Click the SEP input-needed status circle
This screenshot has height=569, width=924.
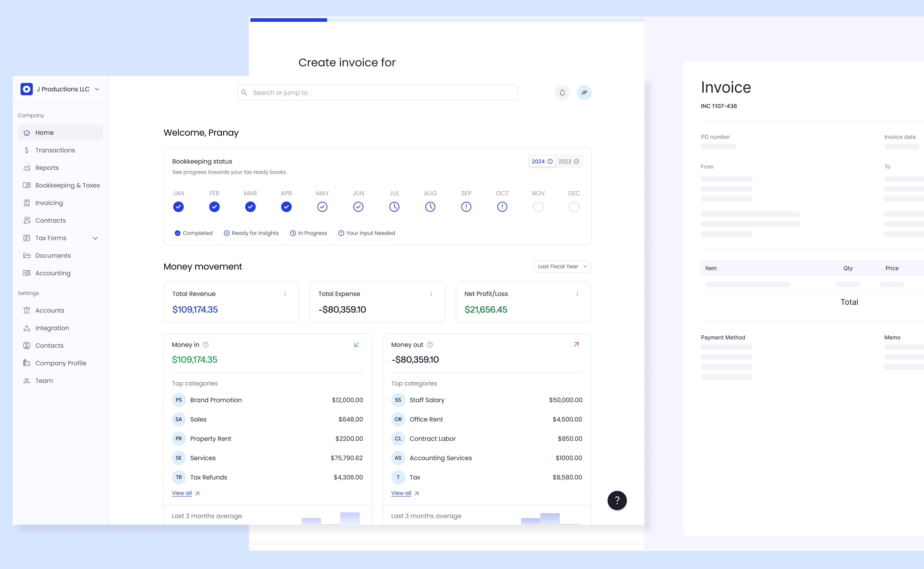click(466, 207)
